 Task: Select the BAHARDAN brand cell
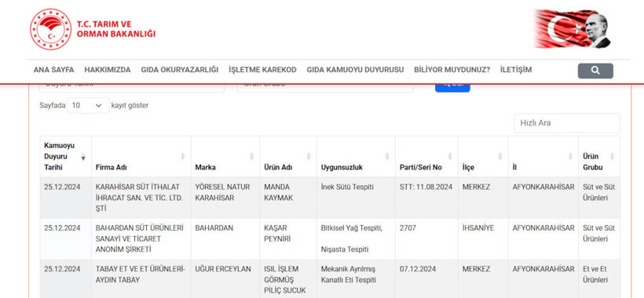(225, 238)
